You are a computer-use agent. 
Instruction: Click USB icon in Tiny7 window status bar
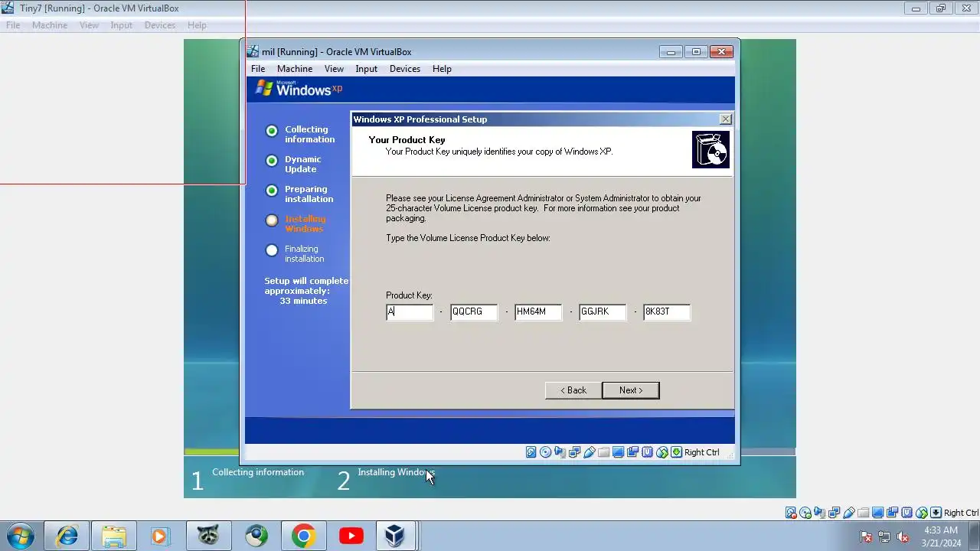point(849,513)
